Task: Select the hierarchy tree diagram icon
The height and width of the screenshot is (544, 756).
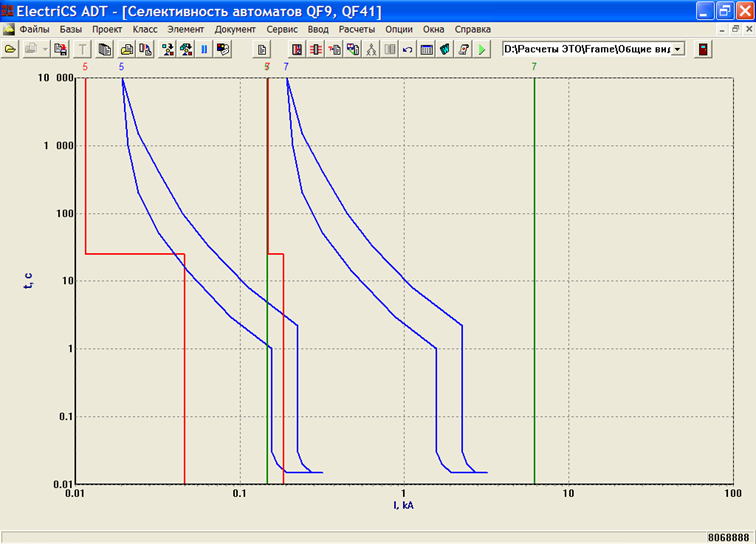Action: (372, 48)
